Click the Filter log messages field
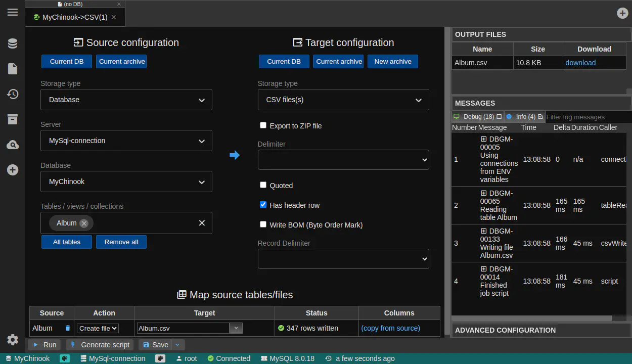 [588, 117]
